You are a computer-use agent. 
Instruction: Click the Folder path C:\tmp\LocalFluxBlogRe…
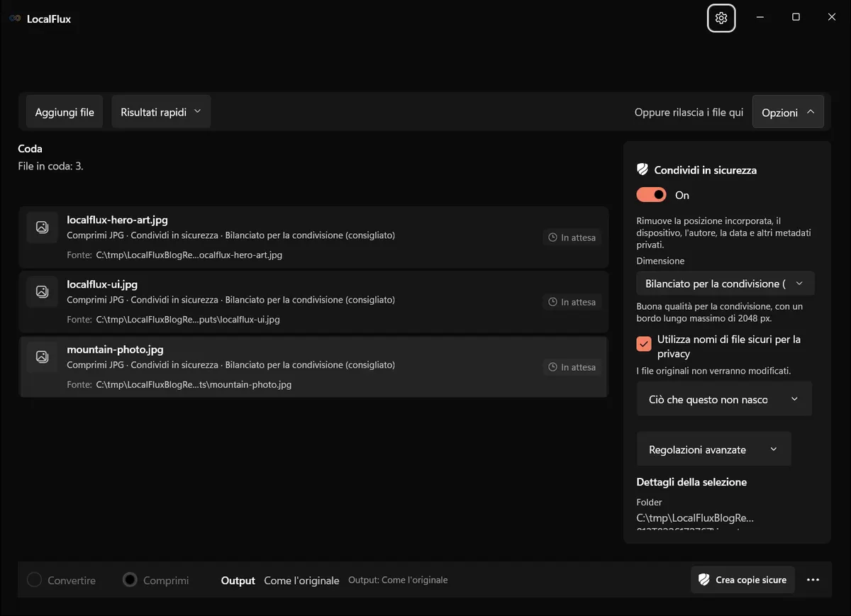click(x=695, y=518)
